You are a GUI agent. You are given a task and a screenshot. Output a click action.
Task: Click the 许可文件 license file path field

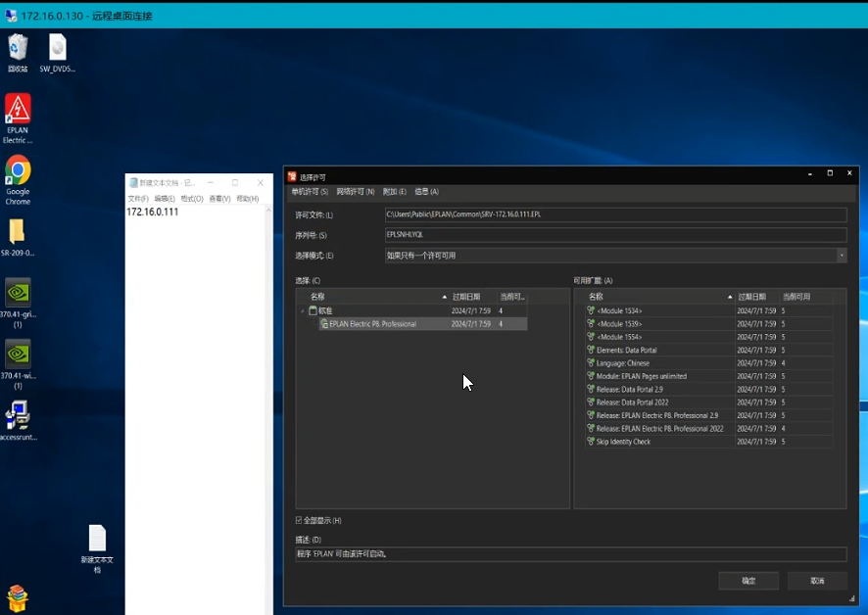click(x=614, y=214)
